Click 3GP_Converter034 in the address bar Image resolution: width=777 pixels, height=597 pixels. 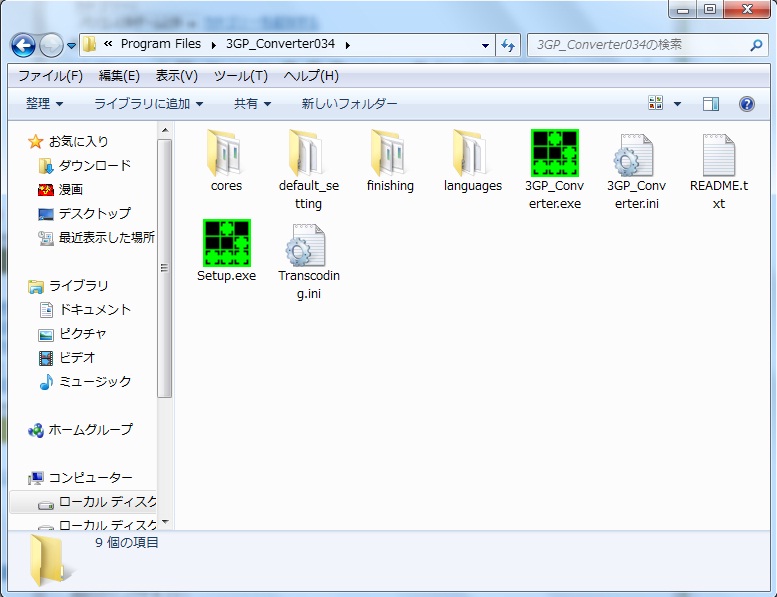point(280,44)
